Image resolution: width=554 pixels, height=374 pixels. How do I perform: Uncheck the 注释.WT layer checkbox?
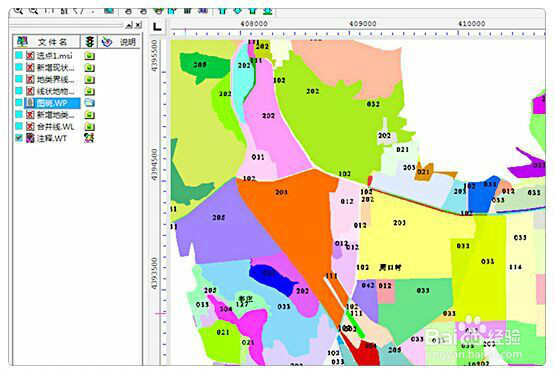[19, 138]
